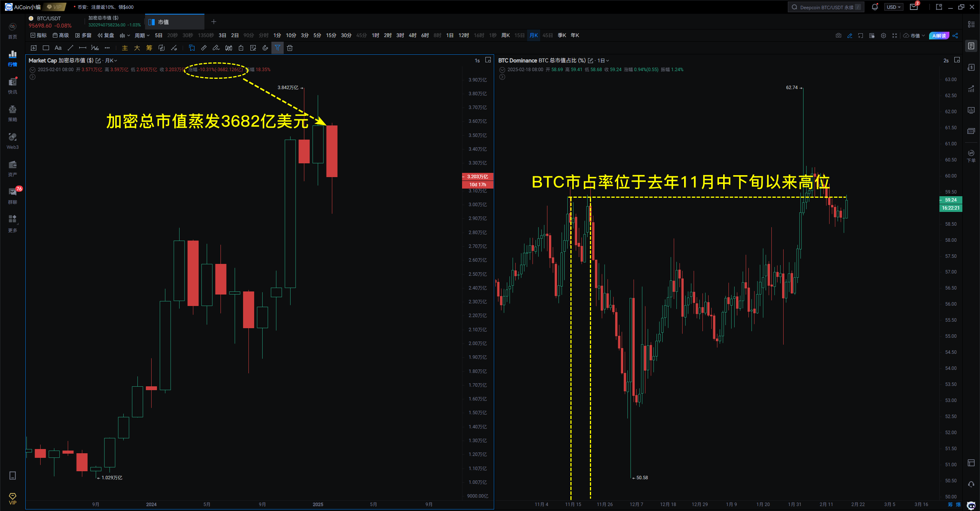Select the Fibonacci percentage line tool
The height and width of the screenshot is (511, 980).
pos(95,48)
